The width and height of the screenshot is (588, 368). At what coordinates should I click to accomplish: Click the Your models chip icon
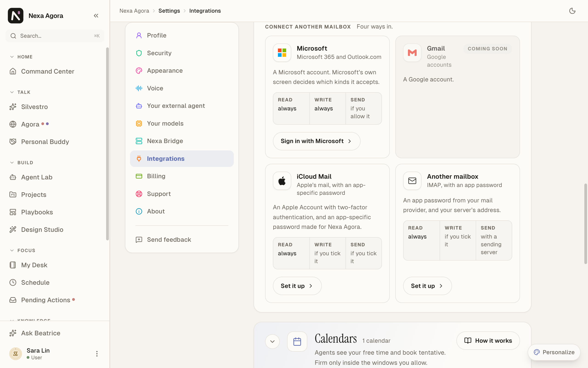(139, 124)
